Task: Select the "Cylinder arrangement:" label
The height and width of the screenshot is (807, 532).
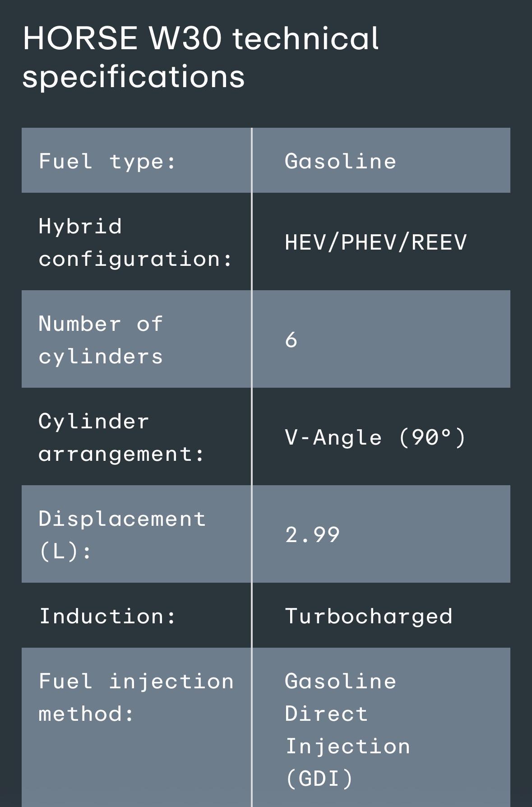Action: tap(121, 437)
